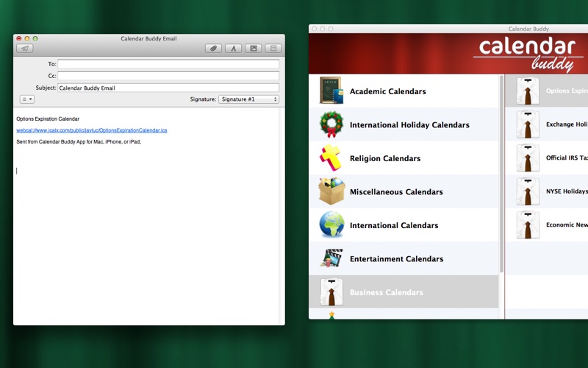
Task: Click the Economic News calendar entry
Action: click(547, 224)
